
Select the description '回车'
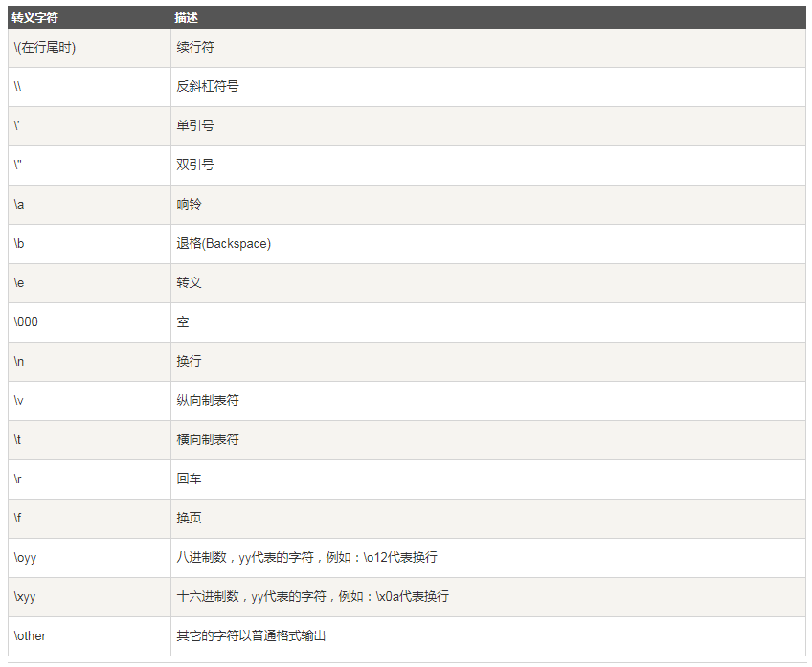(x=189, y=479)
